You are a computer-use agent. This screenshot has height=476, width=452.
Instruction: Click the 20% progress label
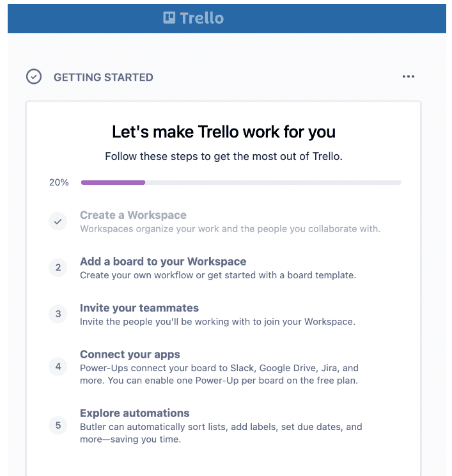[x=59, y=182]
